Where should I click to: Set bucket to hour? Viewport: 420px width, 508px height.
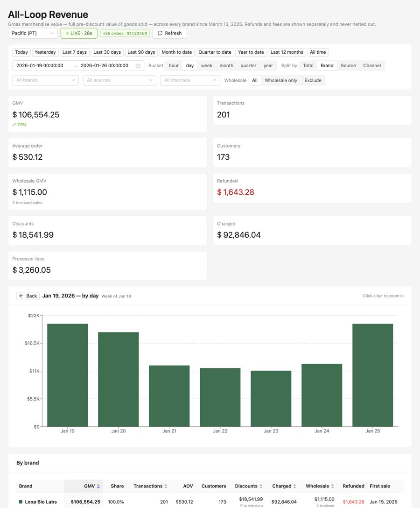point(174,65)
